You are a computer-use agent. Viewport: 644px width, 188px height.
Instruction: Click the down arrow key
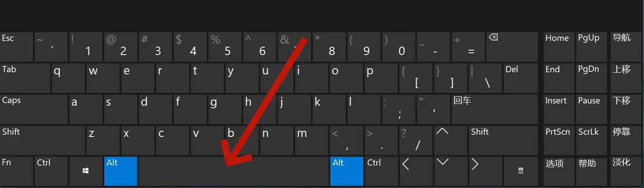(451, 171)
